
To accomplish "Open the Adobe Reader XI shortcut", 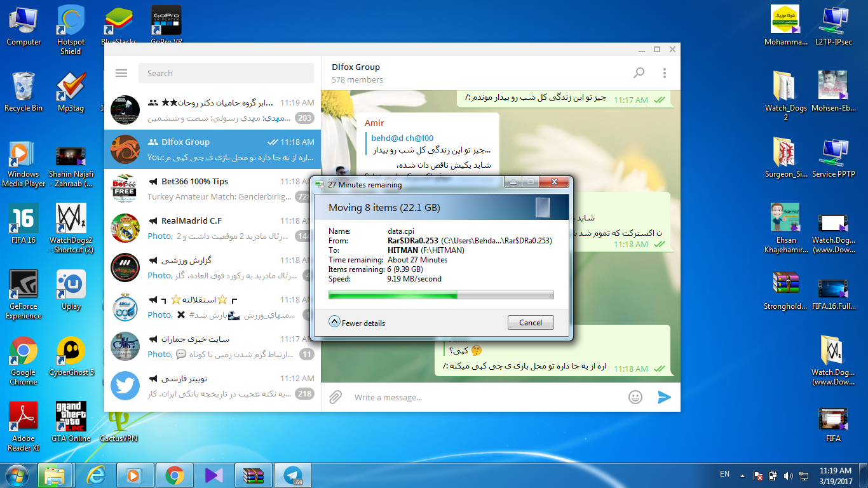I will 24,426.
